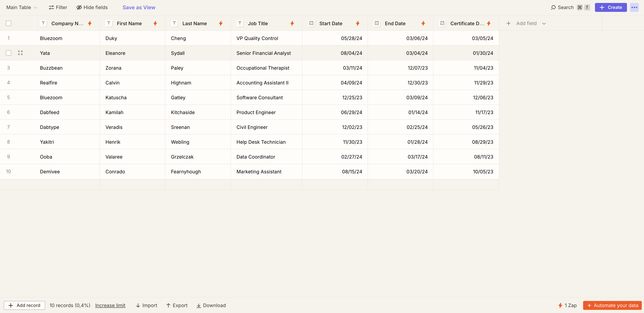Select the 'Senior Financial Analyst' cell
The height and width of the screenshot is (313, 644).
click(x=266, y=53)
